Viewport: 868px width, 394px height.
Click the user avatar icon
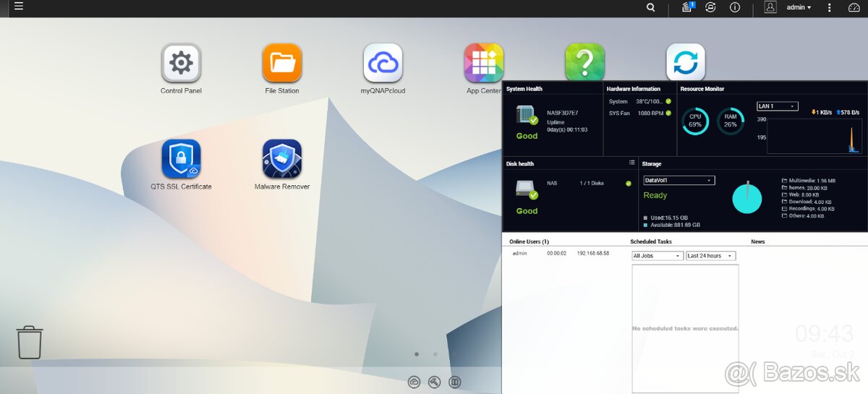coord(770,7)
